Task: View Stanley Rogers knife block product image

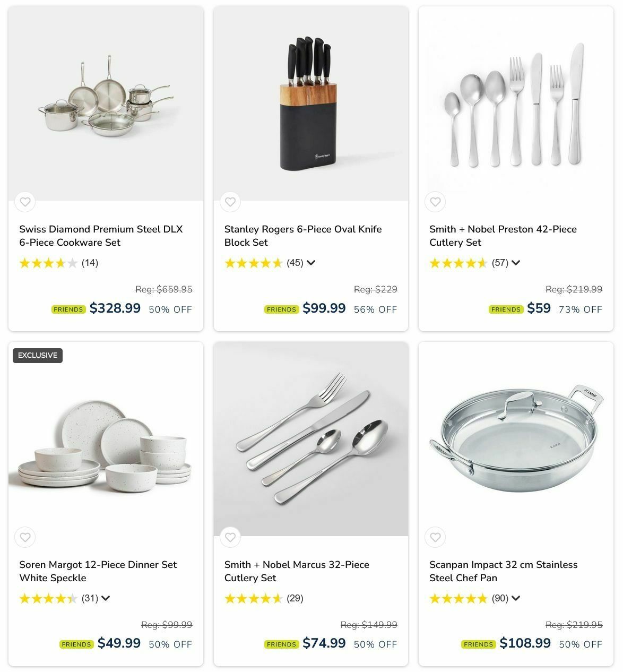Action: [x=311, y=104]
